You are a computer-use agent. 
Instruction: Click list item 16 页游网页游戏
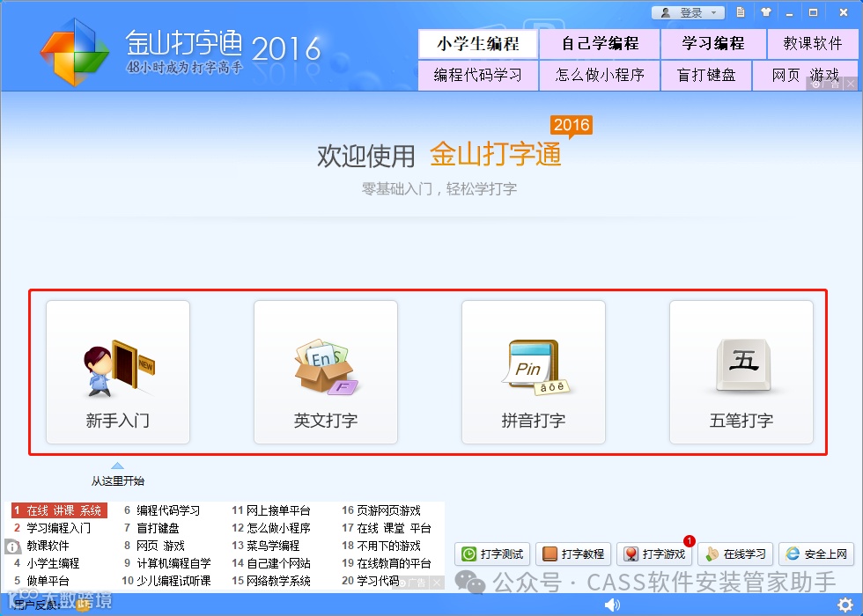(x=381, y=510)
